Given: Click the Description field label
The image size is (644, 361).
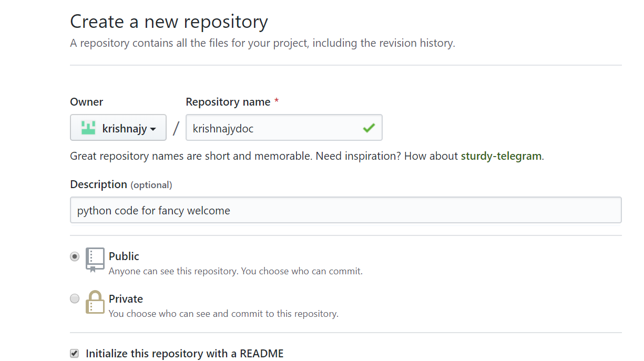Looking at the screenshot, I should 99,184.
